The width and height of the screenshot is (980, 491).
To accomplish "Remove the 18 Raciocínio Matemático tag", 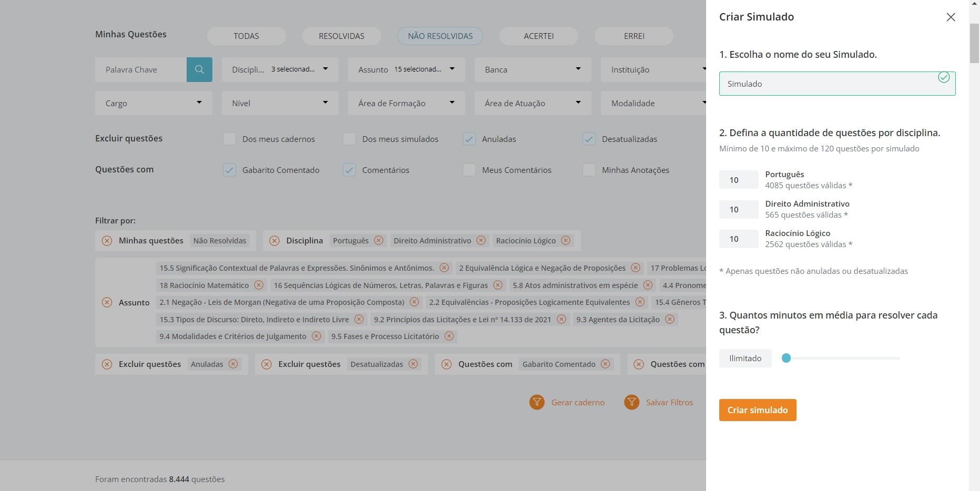I will pyautogui.click(x=259, y=285).
